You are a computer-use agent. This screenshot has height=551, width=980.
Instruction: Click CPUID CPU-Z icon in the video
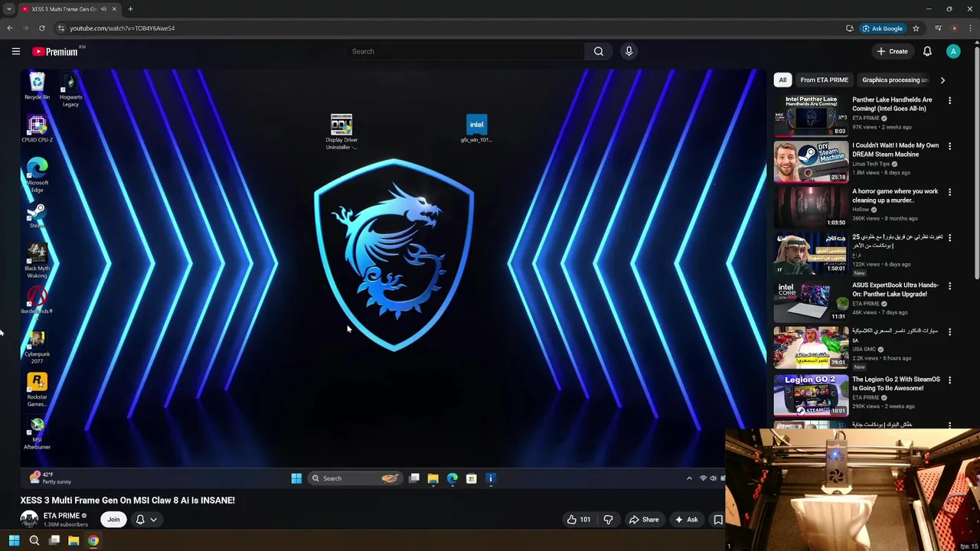pos(37,129)
